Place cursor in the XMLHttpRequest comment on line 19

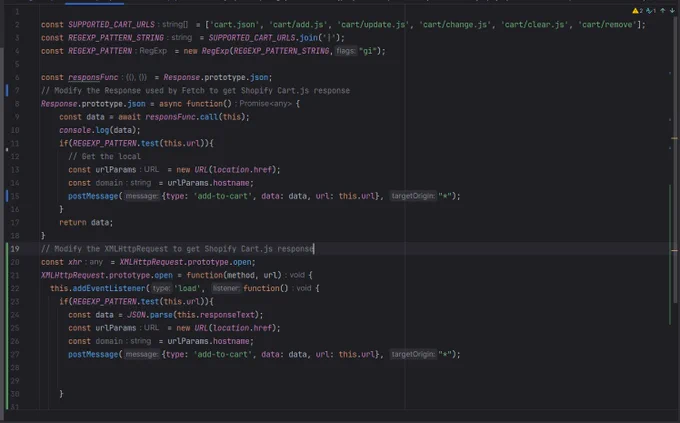click(177, 249)
